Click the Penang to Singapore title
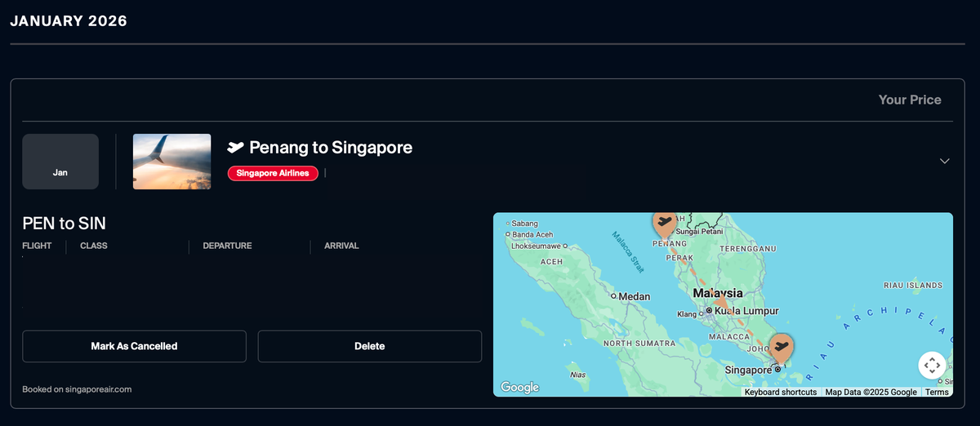The width and height of the screenshot is (980, 426). pyautogui.click(x=330, y=148)
